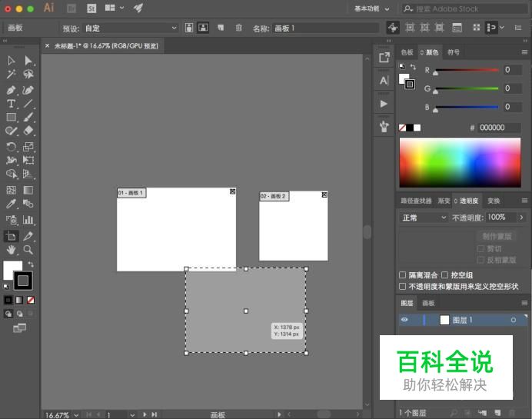
Task: Open blending mode 正常 dropdown
Action: (423, 218)
